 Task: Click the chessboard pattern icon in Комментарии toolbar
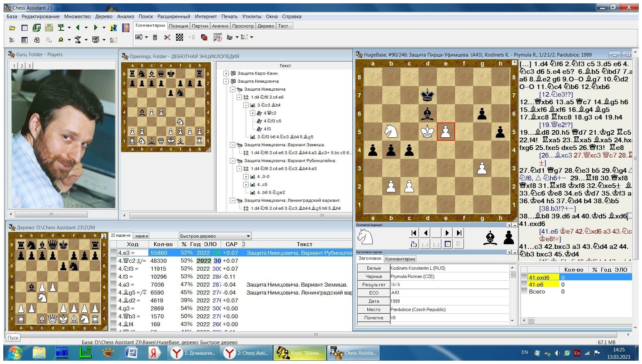(x=179, y=37)
